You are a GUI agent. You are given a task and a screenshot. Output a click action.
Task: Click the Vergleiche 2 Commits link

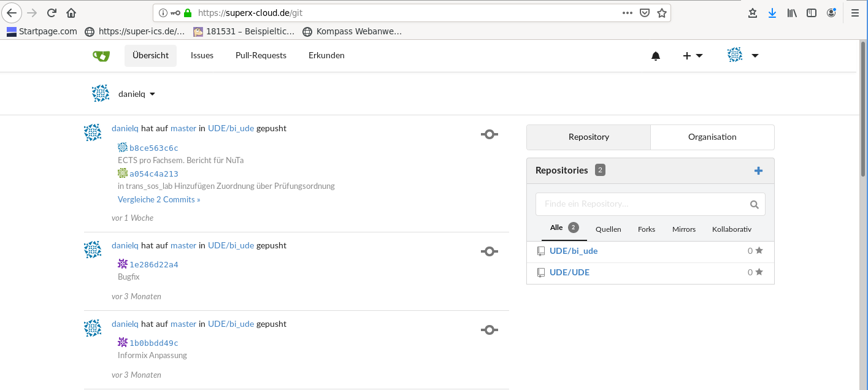159,199
